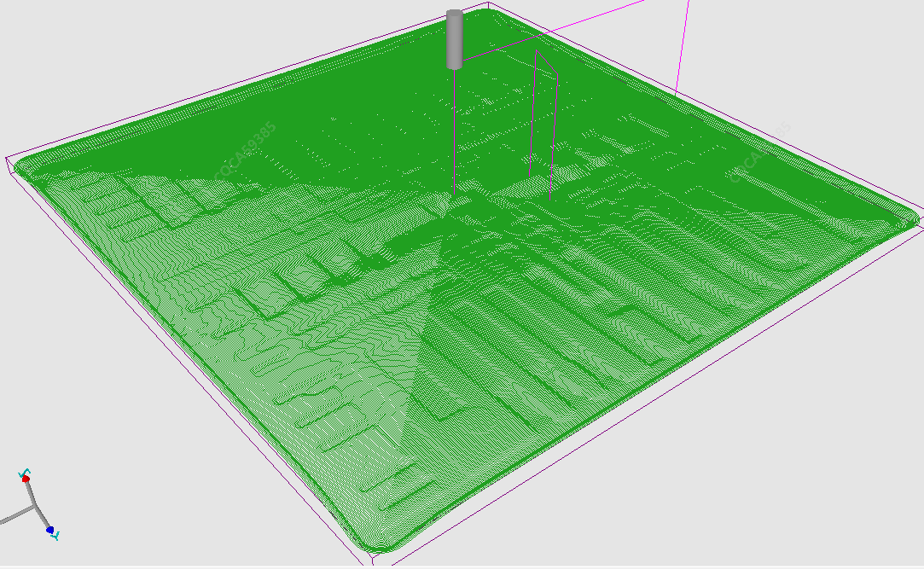Select the solid magenta line under the tool
This screenshot has height=569, width=924.
coord(454,128)
